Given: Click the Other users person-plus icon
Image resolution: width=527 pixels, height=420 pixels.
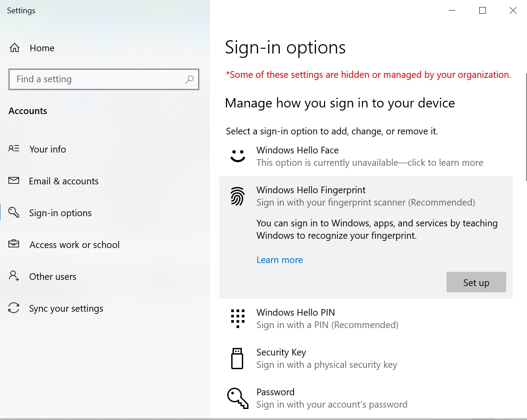Looking at the screenshot, I should (x=14, y=276).
